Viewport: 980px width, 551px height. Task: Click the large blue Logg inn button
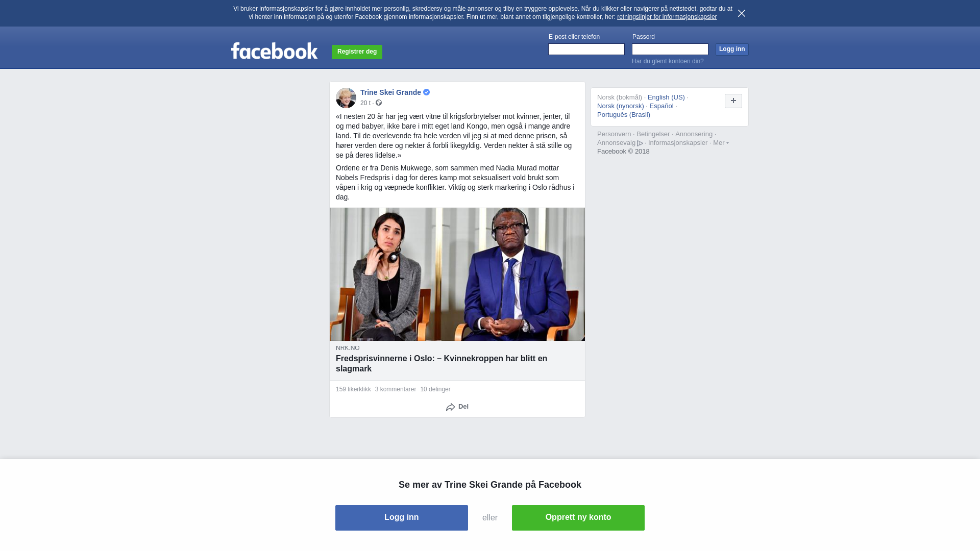[402, 518]
